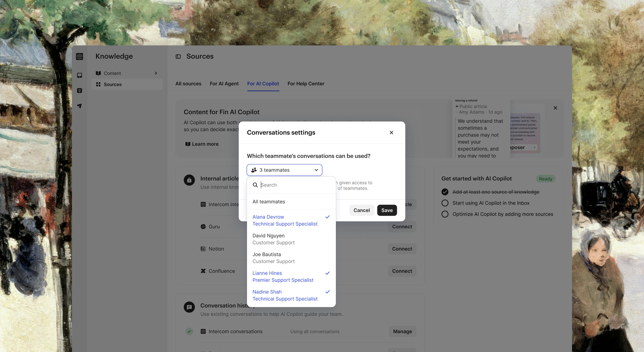Expand the Content section chevron
Viewport: 644px width, 352px height.
(156, 73)
